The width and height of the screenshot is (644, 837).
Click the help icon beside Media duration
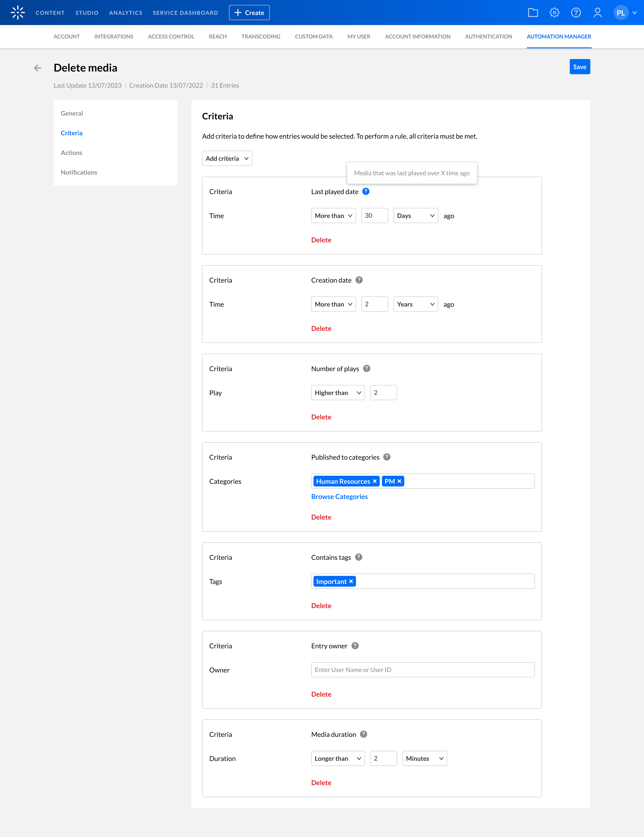click(x=363, y=734)
